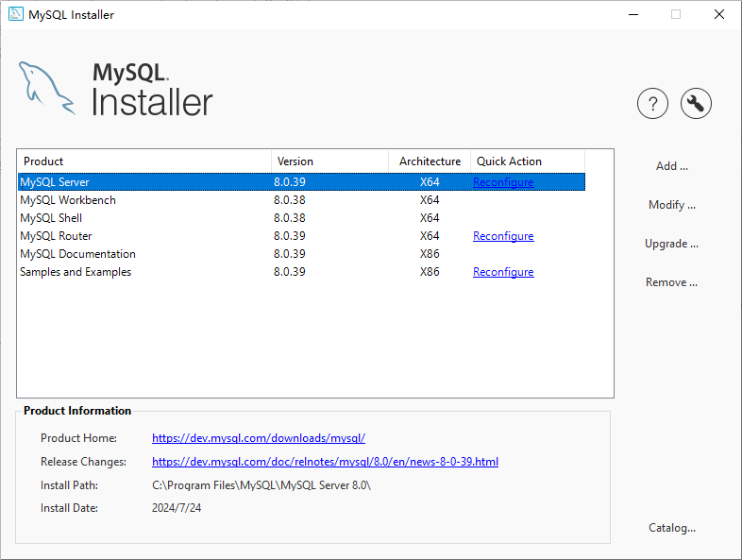Sort by the Architecture column header
The image size is (742, 560).
[430, 161]
